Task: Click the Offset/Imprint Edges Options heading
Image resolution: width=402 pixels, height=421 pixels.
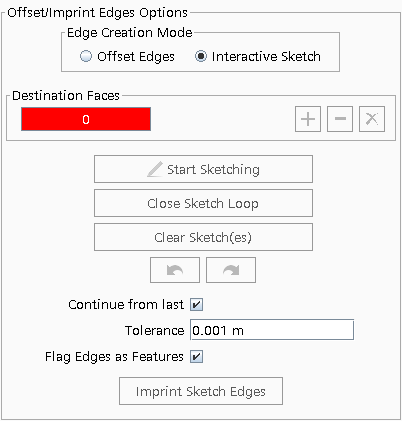Action: tap(97, 13)
